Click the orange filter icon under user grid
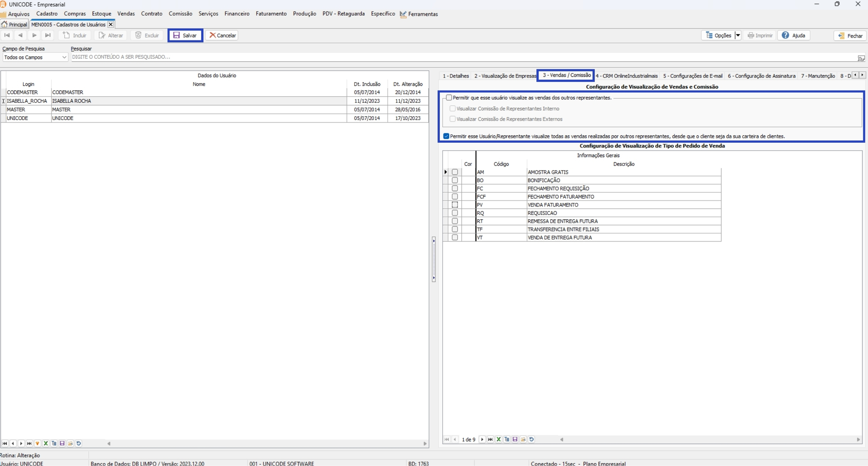Viewport: 868px width, 466px height. (37, 443)
